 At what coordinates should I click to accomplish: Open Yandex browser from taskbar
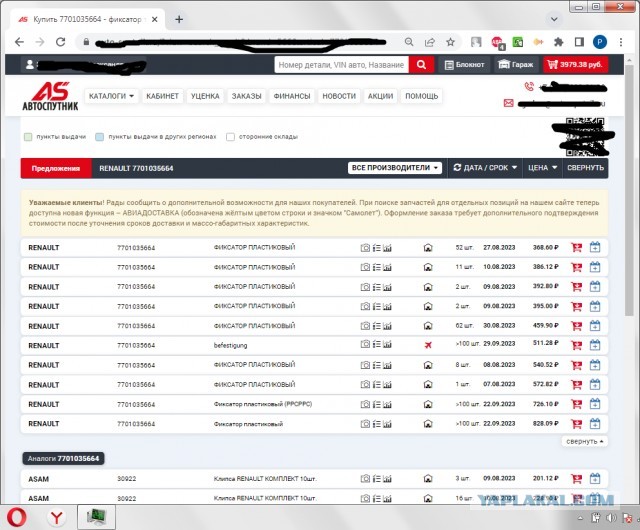tap(56, 517)
